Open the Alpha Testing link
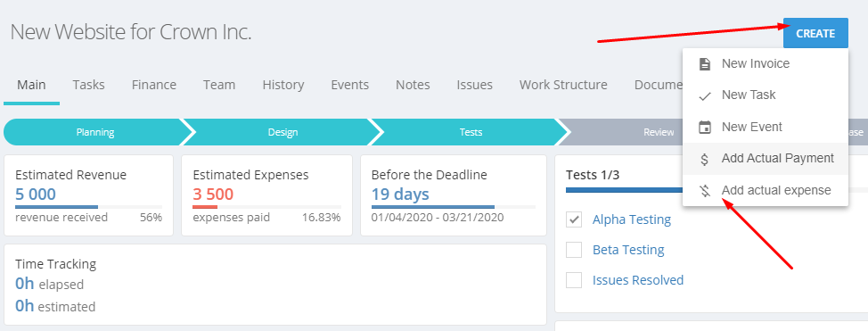The height and width of the screenshot is (331, 868). tap(632, 219)
